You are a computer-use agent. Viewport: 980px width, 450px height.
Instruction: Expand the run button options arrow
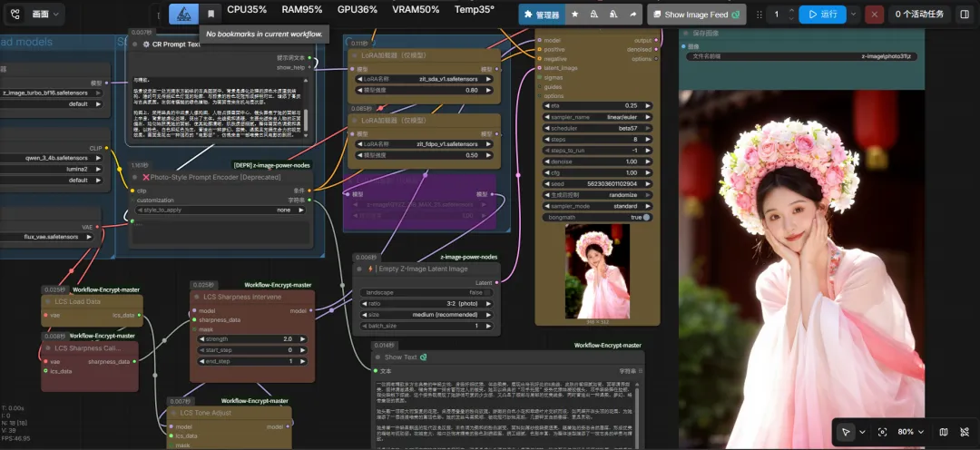[x=854, y=15]
